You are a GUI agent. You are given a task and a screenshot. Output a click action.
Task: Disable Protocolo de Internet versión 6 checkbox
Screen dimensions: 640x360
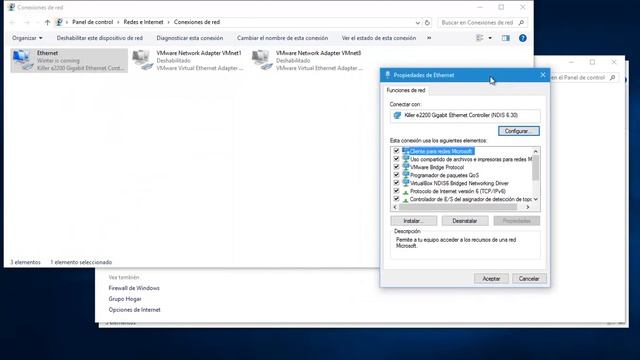coord(396,191)
